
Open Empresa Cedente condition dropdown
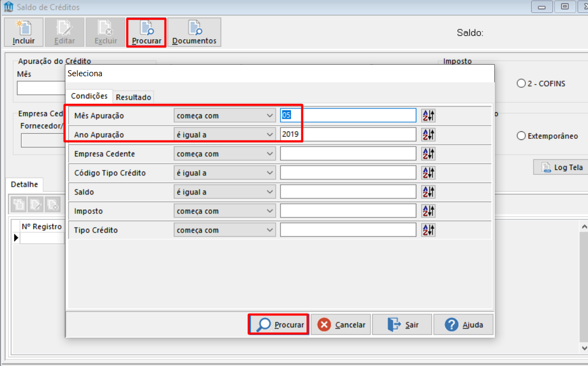225,154
